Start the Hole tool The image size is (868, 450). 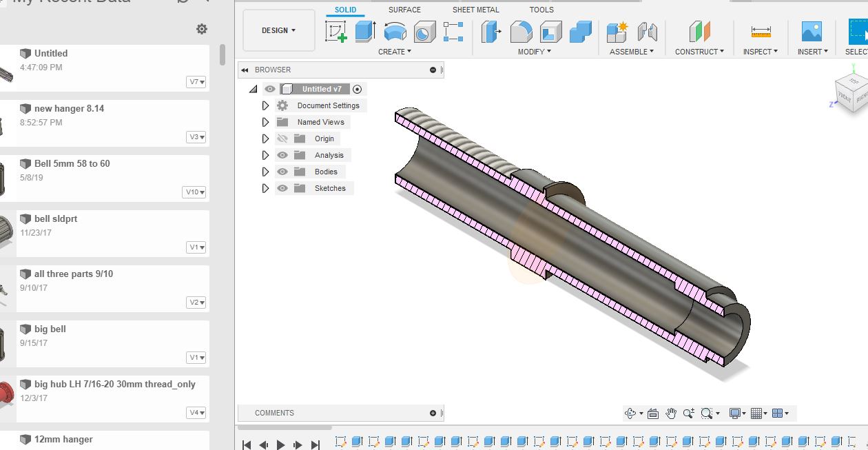(x=424, y=32)
